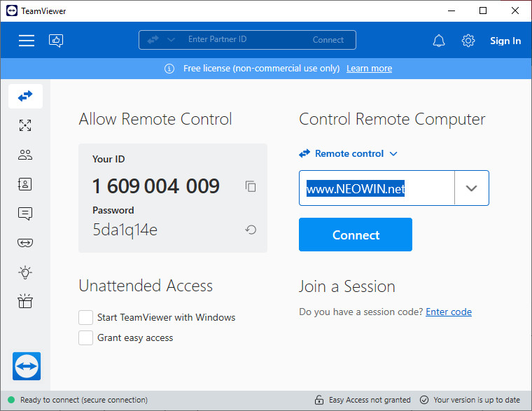Click the Enter code link

448,312
